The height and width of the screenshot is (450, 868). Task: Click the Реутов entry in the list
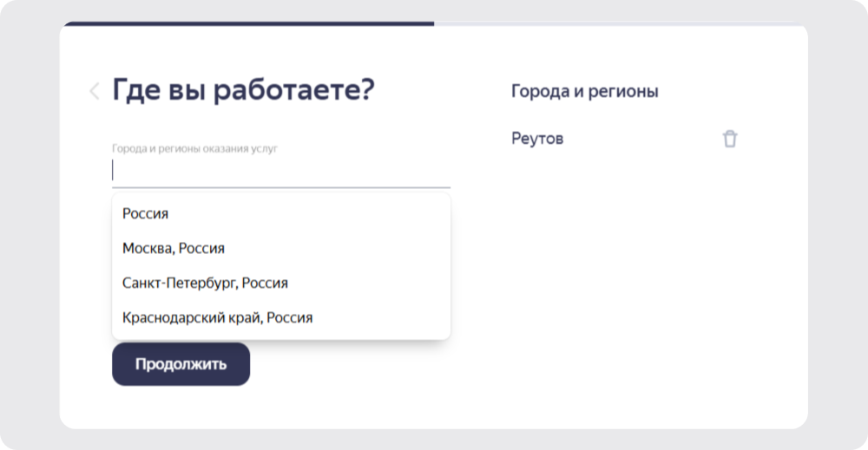(x=537, y=138)
